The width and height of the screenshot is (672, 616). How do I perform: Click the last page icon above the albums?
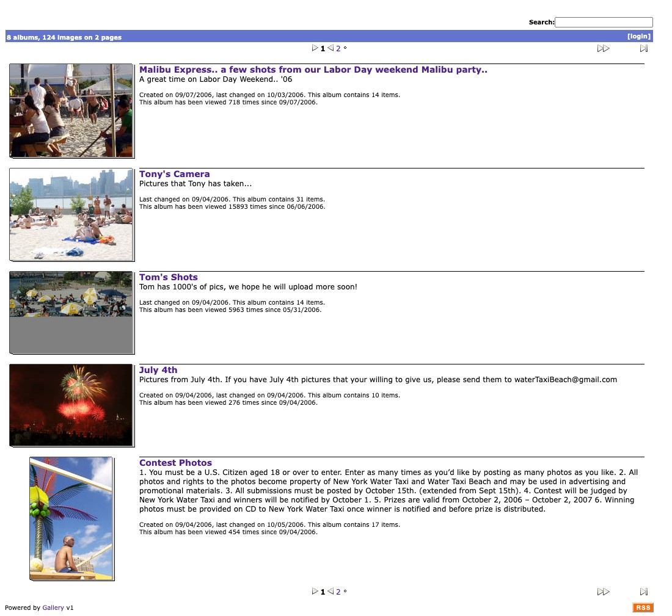[x=644, y=48]
